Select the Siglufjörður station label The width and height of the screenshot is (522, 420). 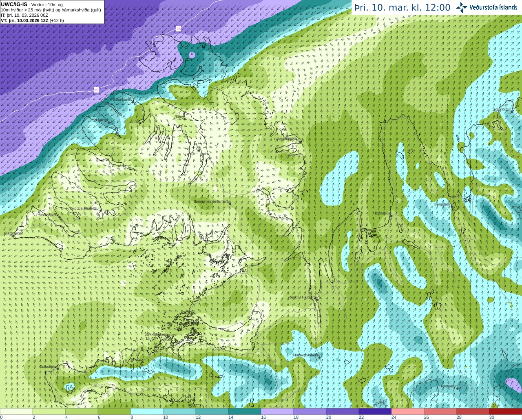pos(501,109)
